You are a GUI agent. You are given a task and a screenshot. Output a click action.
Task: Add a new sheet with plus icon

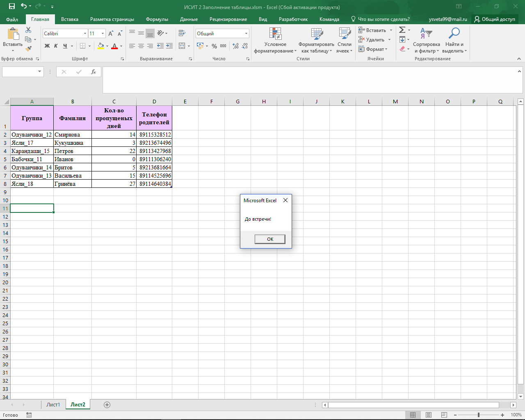[x=107, y=405]
